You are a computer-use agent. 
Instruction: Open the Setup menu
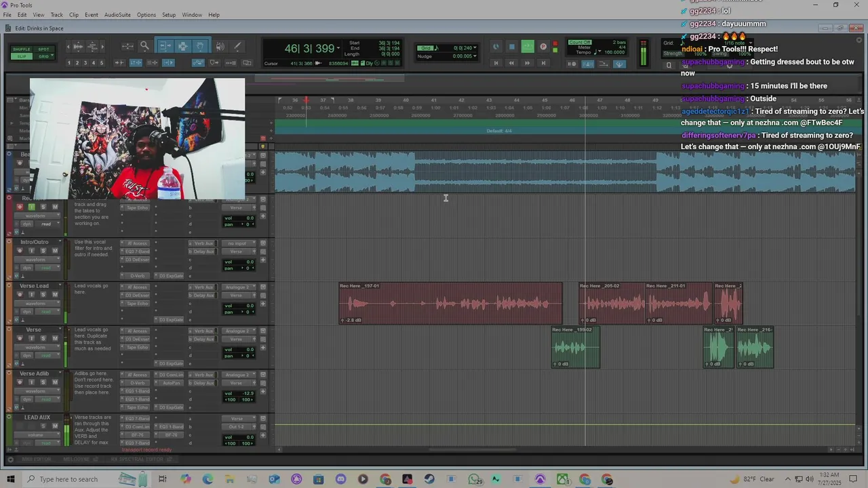(169, 15)
